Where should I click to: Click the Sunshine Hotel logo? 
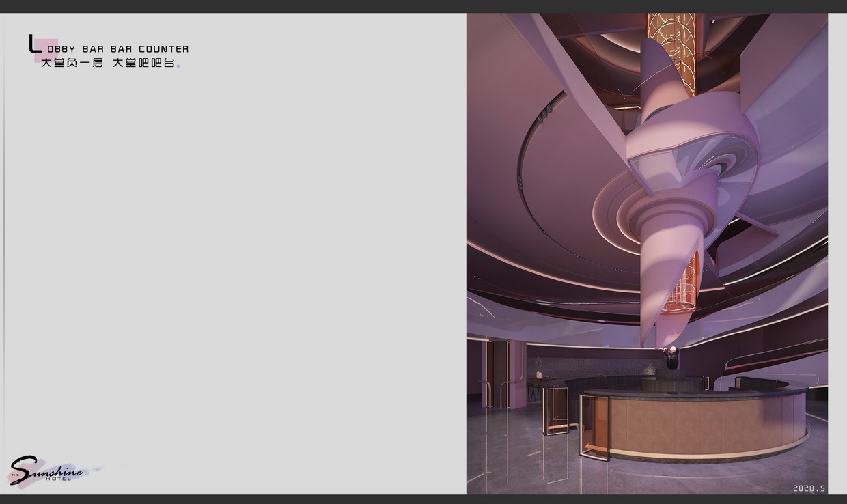pyautogui.click(x=49, y=471)
